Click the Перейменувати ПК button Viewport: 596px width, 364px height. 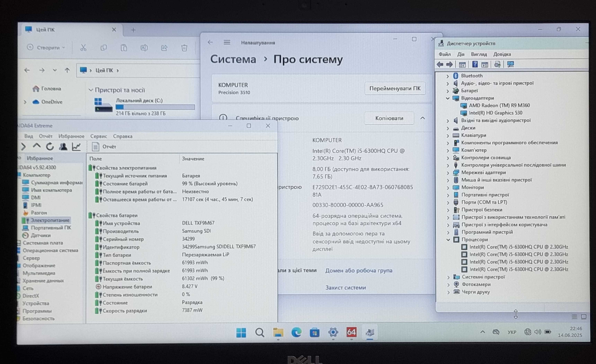click(x=395, y=88)
